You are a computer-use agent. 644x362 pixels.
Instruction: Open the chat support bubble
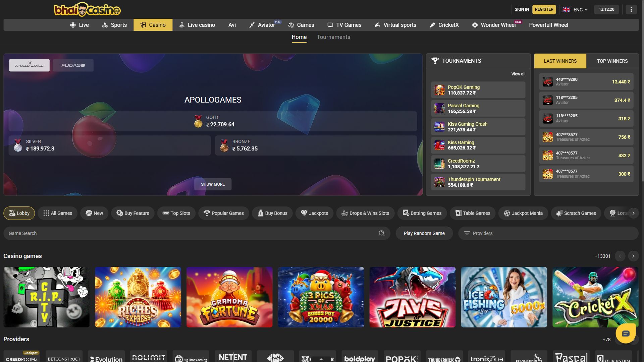coord(626,333)
